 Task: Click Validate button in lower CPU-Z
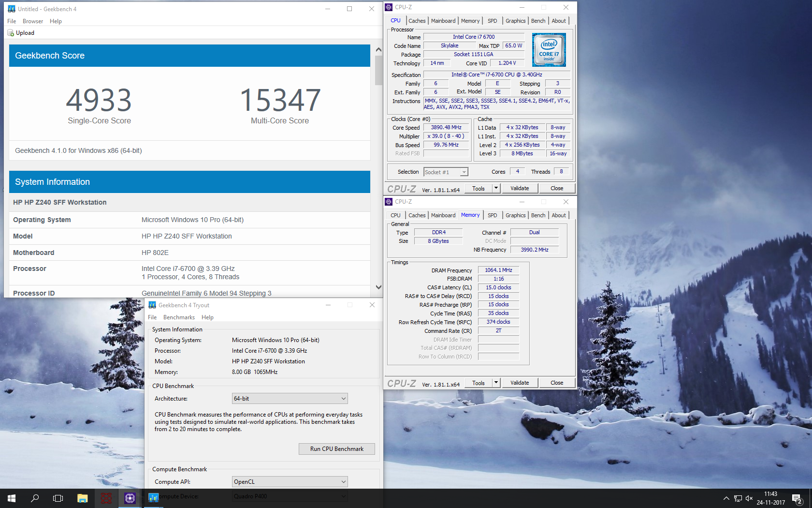pos(520,383)
